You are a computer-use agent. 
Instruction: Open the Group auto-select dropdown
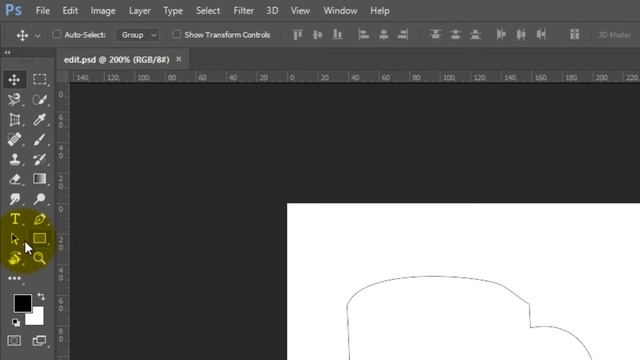[138, 35]
